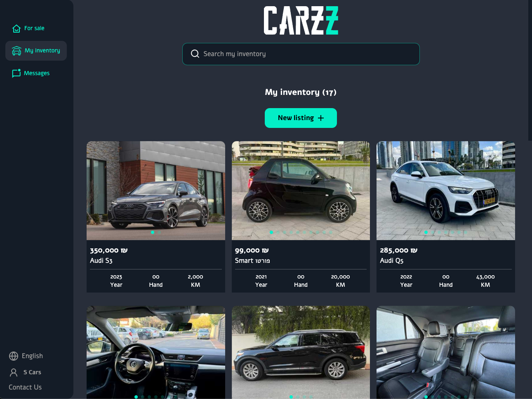
Task: Open the Messages menu item
Action: (x=31, y=73)
